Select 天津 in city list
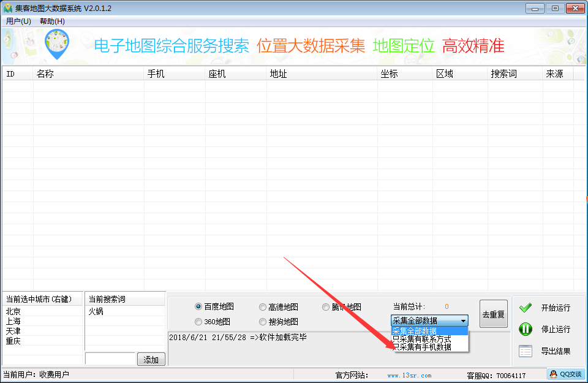Image resolution: width=588 pixels, height=383 pixels. tap(13, 332)
